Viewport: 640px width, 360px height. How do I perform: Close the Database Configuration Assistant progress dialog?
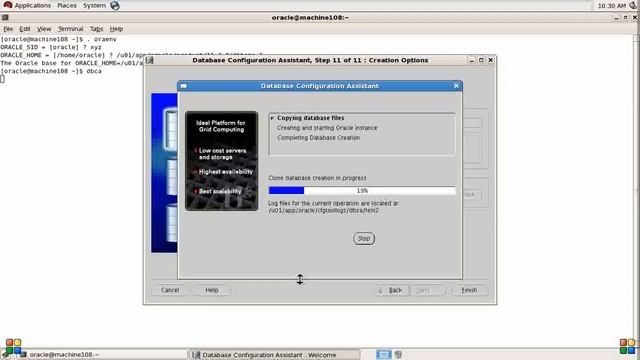tap(456, 86)
